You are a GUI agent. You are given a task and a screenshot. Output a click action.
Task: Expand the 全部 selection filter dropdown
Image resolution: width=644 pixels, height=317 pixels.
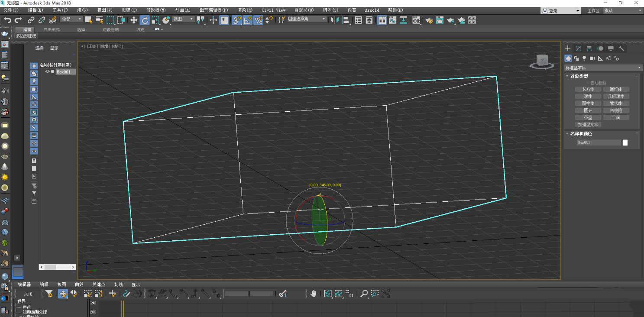click(71, 19)
